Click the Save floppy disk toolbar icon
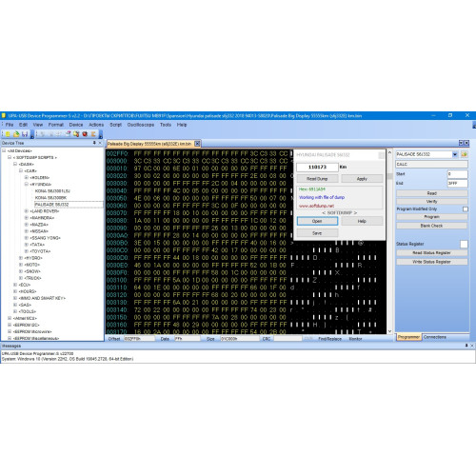The height and width of the screenshot is (476, 476). [x=25, y=134]
